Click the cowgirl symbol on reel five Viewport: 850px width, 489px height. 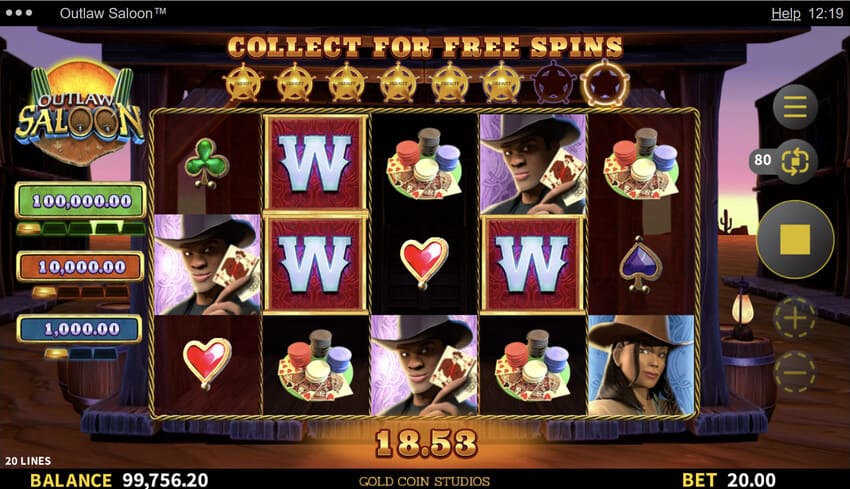pos(641,365)
